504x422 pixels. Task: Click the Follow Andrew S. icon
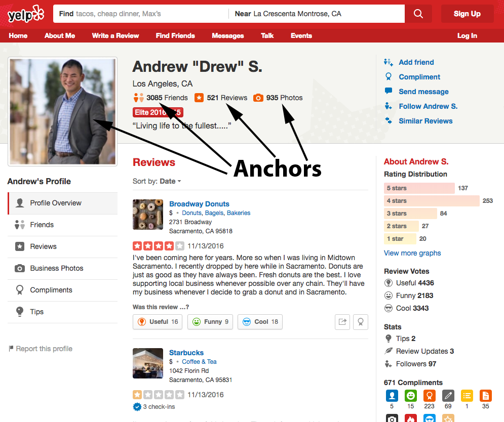click(x=389, y=106)
